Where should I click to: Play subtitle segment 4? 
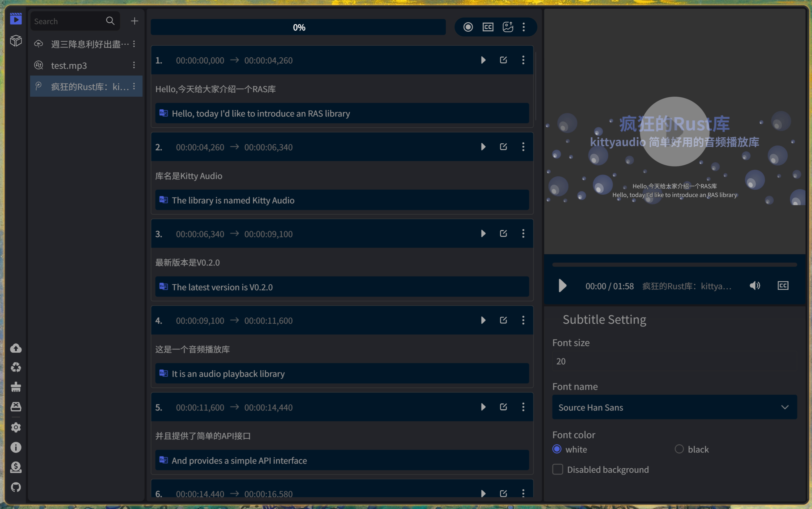tap(483, 320)
